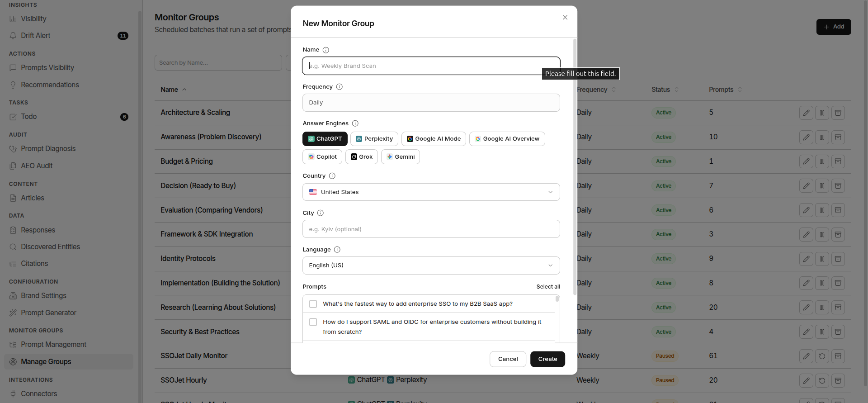Open the Language dropdown
This screenshot has height=403, width=868.
coord(431,266)
